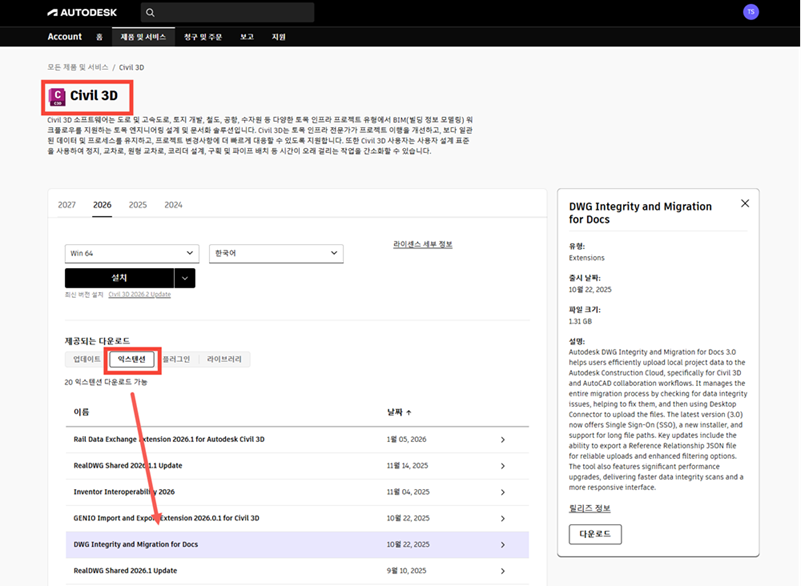Open the Win 64 platform dropdown
The height and width of the screenshot is (586, 801).
click(x=132, y=253)
